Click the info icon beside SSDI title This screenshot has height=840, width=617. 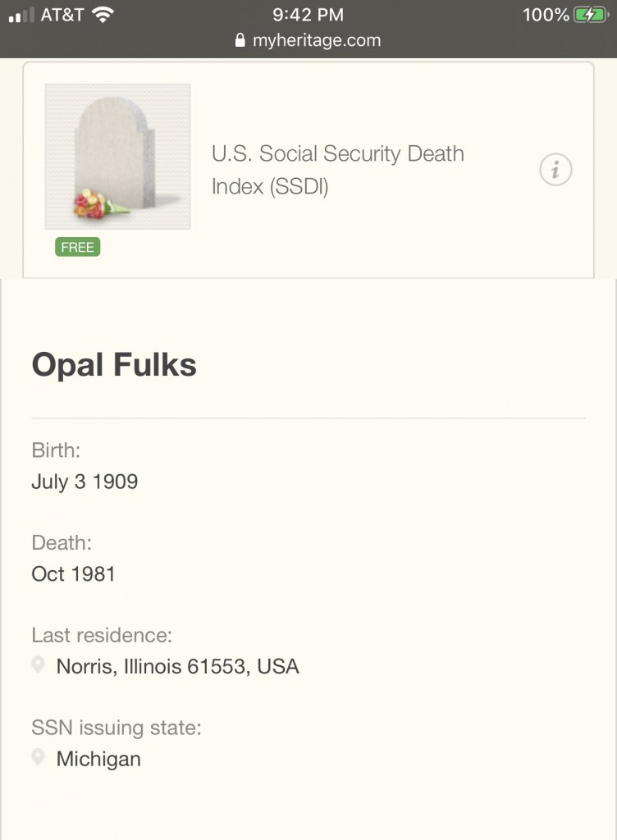pos(555,170)
